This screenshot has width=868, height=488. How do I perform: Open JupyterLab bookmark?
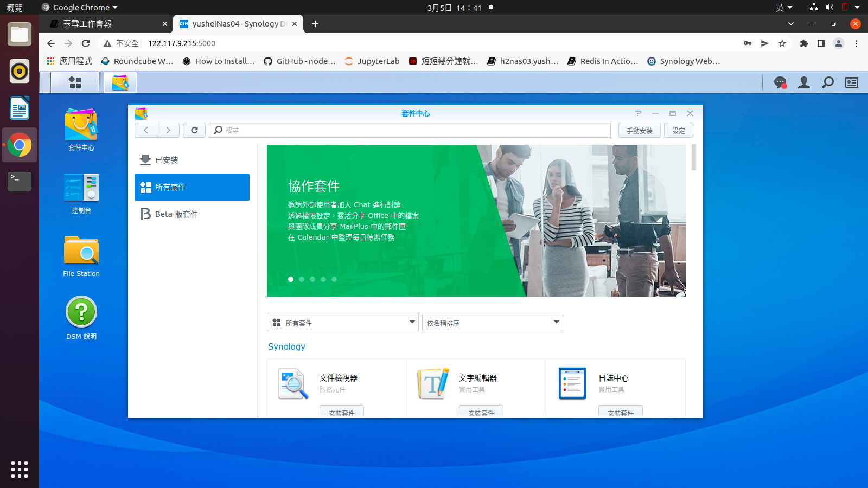point(372,61)
